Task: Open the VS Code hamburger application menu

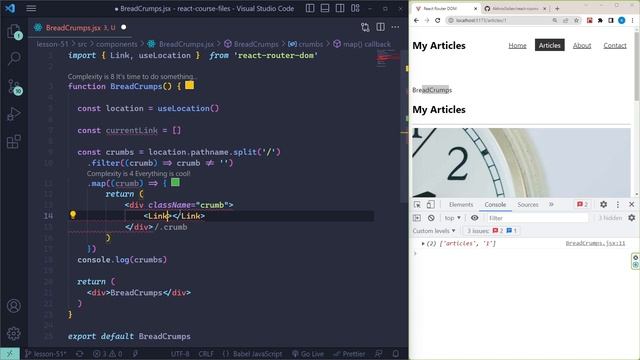Action: [31, 8]
